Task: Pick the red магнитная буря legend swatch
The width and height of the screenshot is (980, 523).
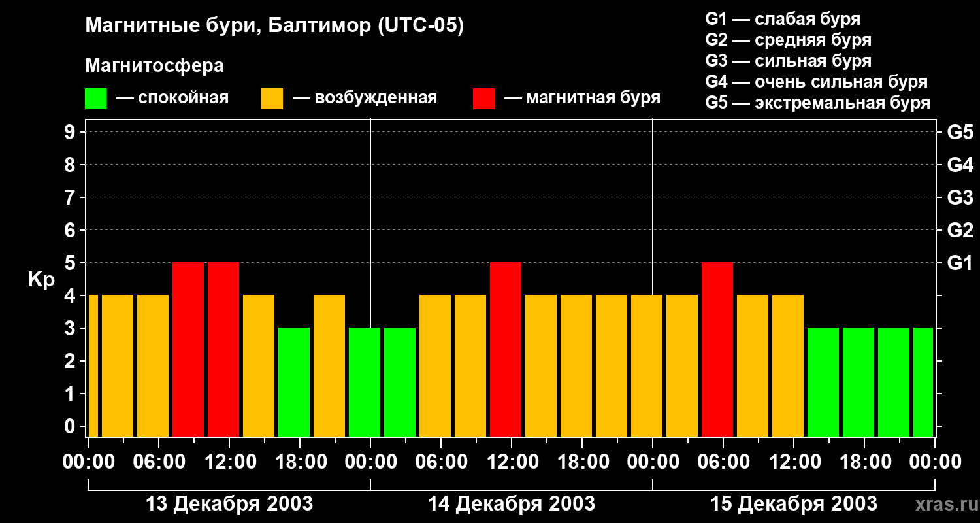Action: pyautogui.click(x=483, y=99)
